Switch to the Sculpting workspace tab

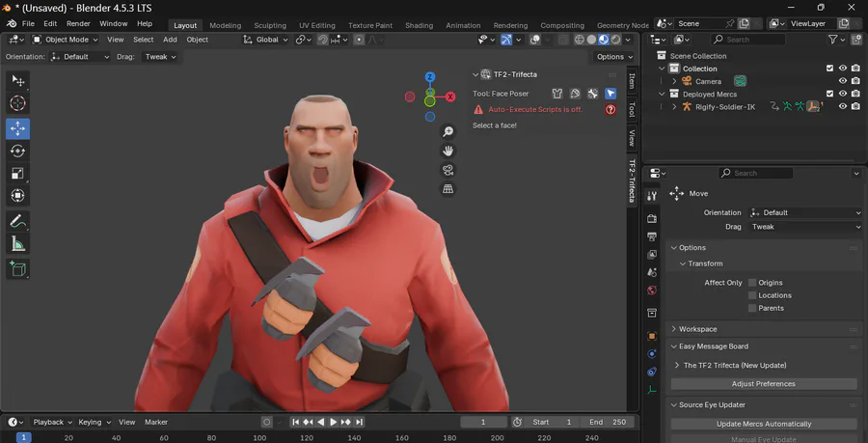(x=270, y=25)
